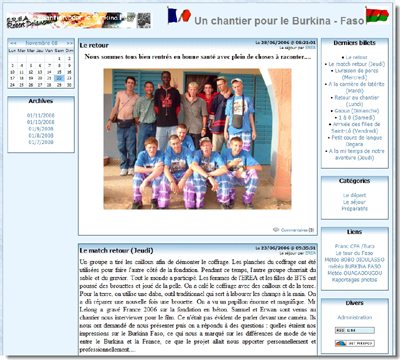Open '1 à 0 (Samedi)' link
The width and height of the screenshot is (400, 360).
point(356,117)
